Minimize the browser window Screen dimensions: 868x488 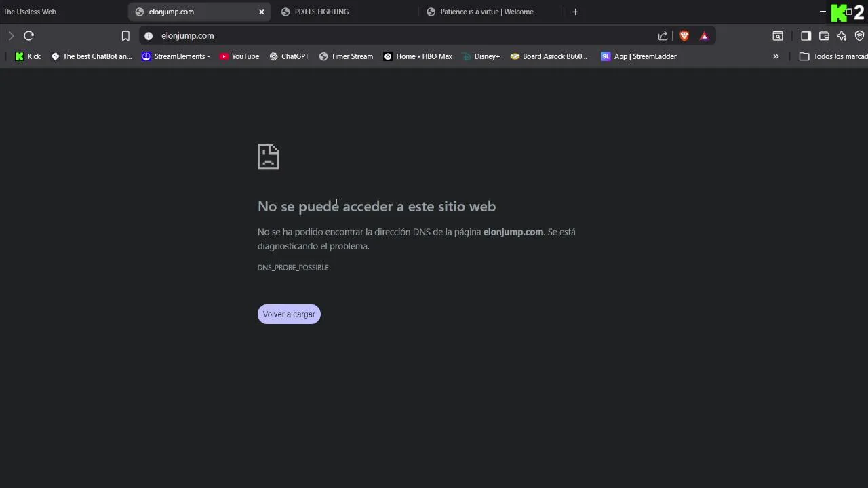(x=823, y=12)
